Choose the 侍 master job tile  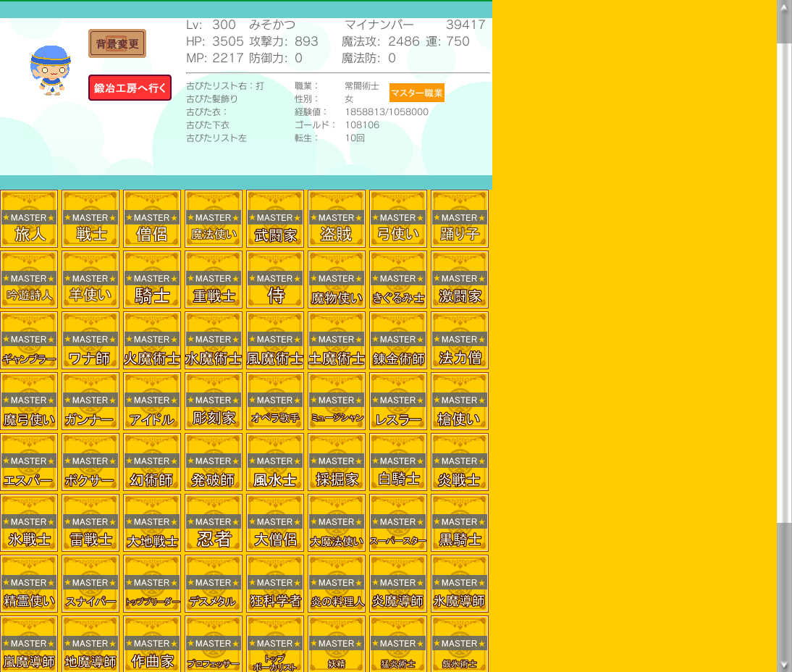tap(275, 280)
